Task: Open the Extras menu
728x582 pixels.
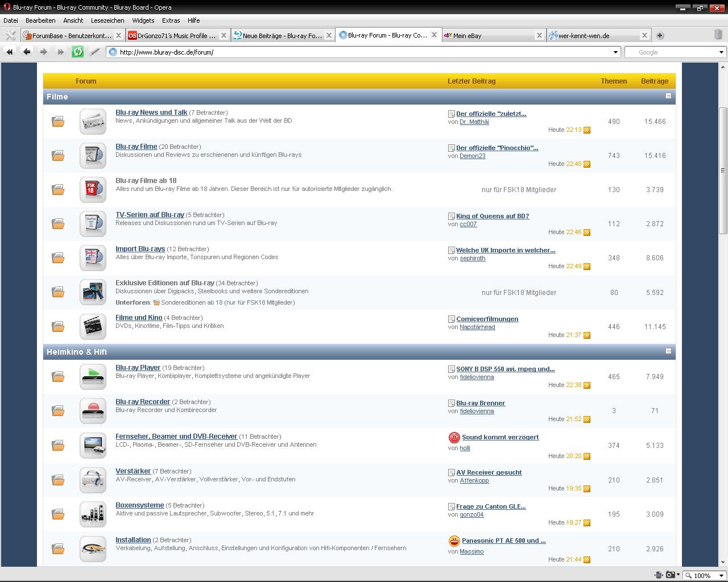Action: (x=171, y=20)
